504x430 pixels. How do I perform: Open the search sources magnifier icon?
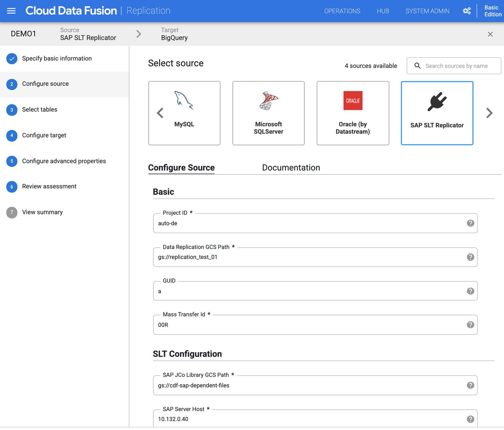(x=418, y=65)
